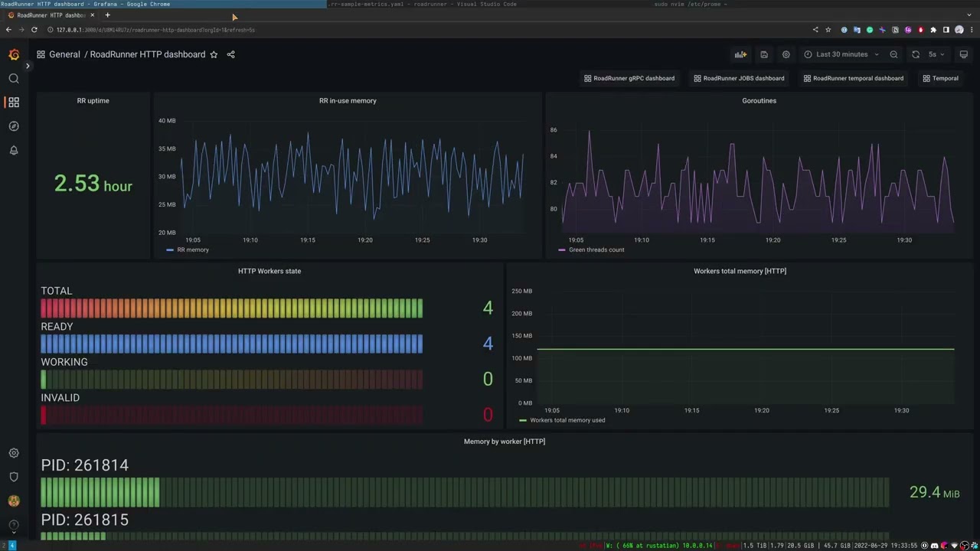Toggle the Green threads count legend series
Viewport: 980px width, 551px height.
tap(596, 249)
